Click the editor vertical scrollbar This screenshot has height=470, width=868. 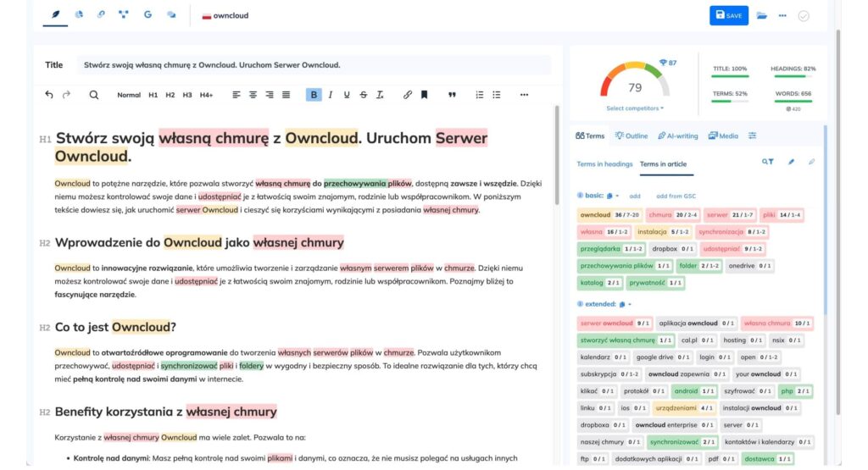click(557, 155)
